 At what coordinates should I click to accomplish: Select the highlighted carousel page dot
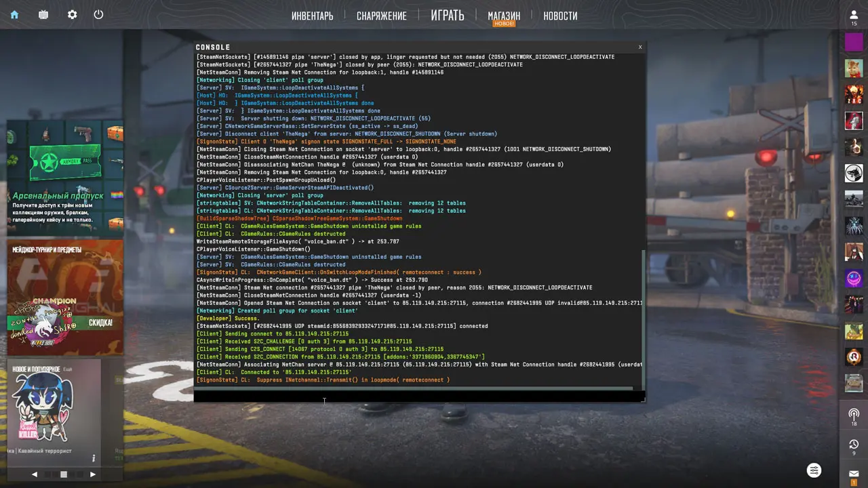(x=64, y=474)
